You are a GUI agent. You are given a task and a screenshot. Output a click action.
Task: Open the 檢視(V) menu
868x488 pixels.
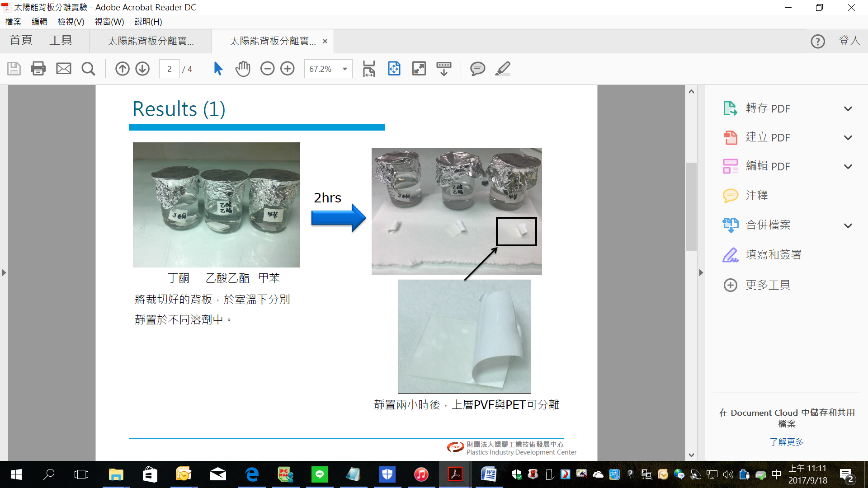click(x=71, y=22)
